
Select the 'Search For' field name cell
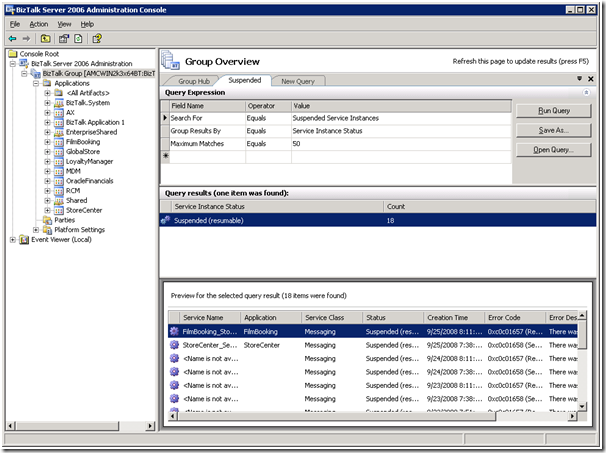[207, 118]
